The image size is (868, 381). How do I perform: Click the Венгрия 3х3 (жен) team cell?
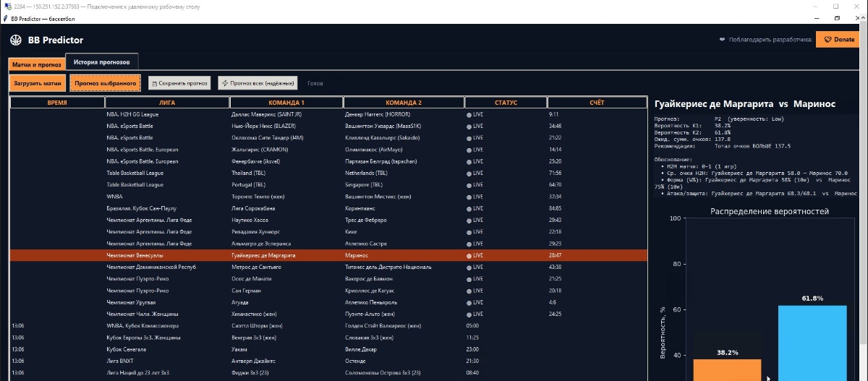click(x=286, y=338)
